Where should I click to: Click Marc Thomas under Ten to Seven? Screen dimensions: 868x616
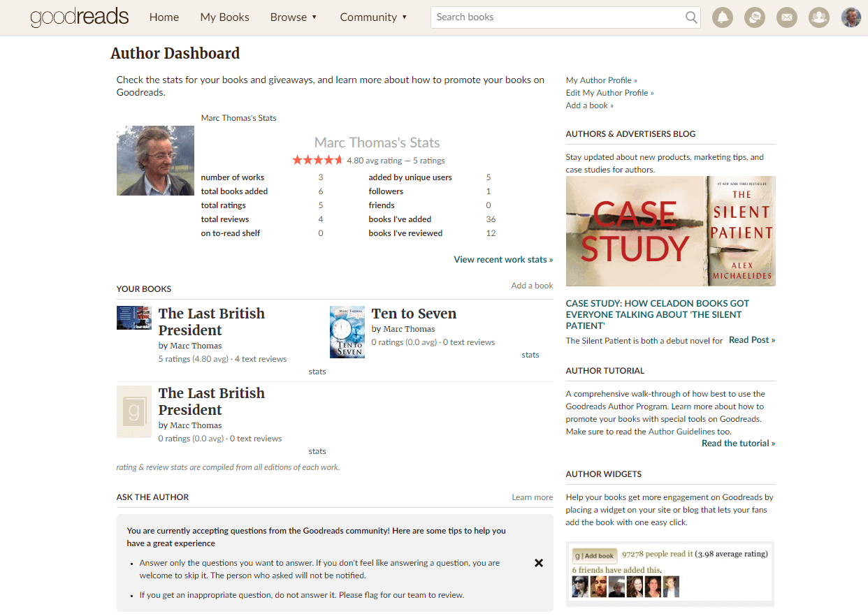tap(409, 329)
